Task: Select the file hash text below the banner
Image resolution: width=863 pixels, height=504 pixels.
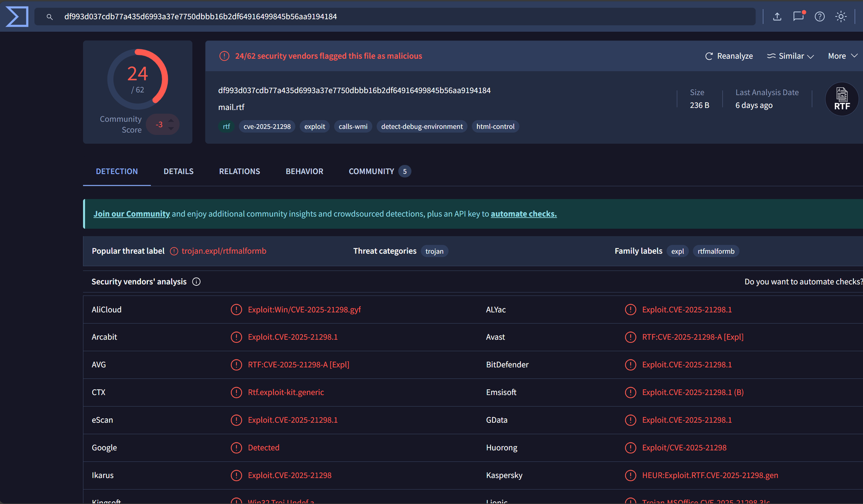Action: coord(354,91)
